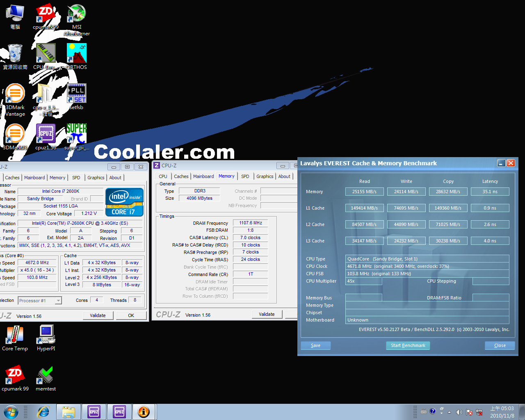Click L3 Cache Copy 30238 MB/s field
This screenshot has width=525, height=420.
pyautogui.click(x=448, y=241)
